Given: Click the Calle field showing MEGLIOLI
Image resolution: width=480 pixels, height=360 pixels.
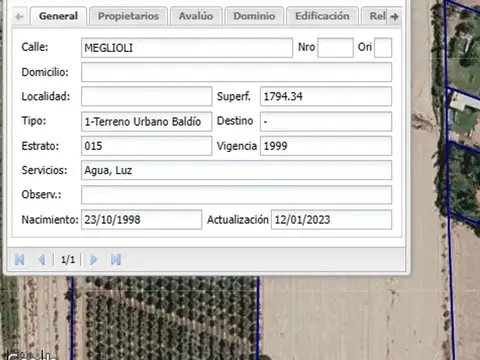Looking at the screenshot, I should coord(187,48).
